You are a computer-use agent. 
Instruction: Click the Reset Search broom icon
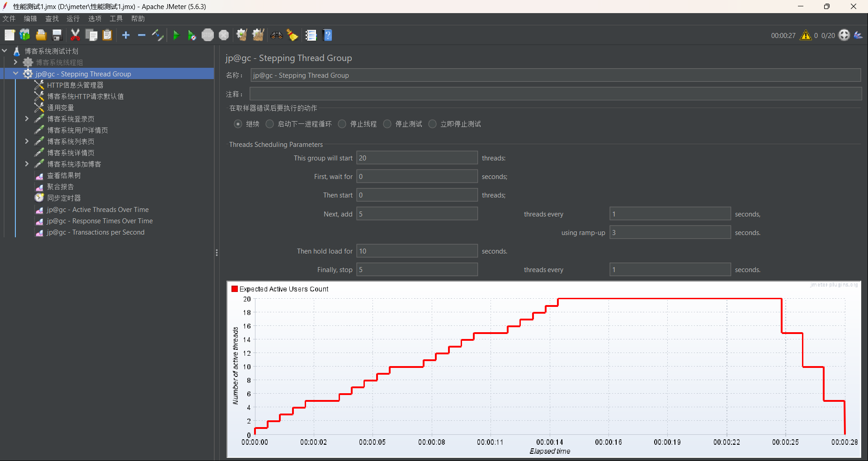(292, 35)
